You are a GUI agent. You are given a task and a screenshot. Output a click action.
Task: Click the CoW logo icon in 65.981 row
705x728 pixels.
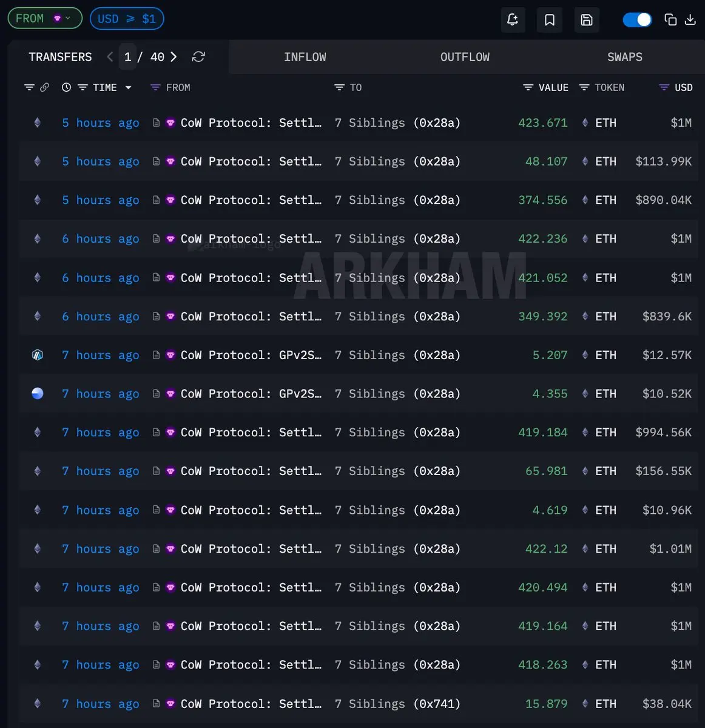(170, 471)
